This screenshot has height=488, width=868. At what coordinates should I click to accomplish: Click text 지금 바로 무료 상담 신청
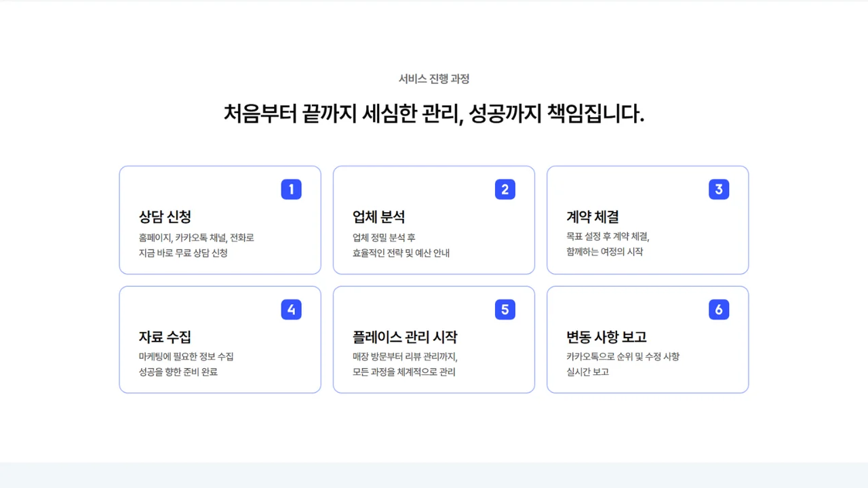pyautogui.click(x=183, y=253)
